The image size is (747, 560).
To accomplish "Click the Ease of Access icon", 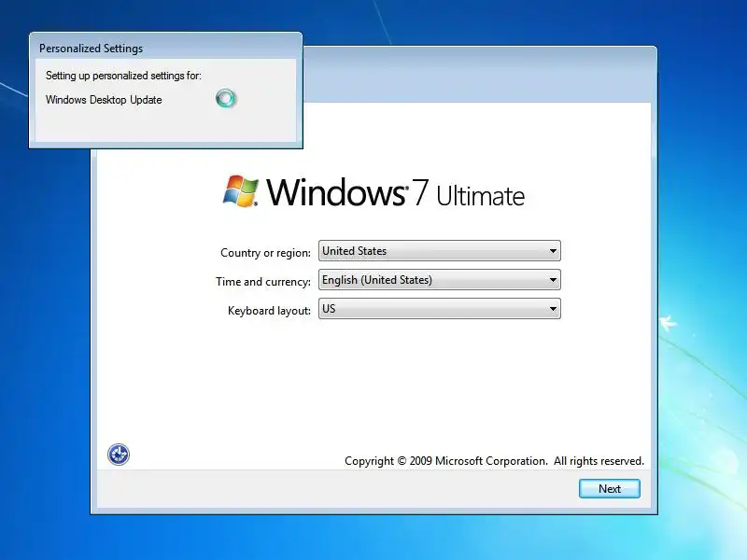I will pos(119,455).
